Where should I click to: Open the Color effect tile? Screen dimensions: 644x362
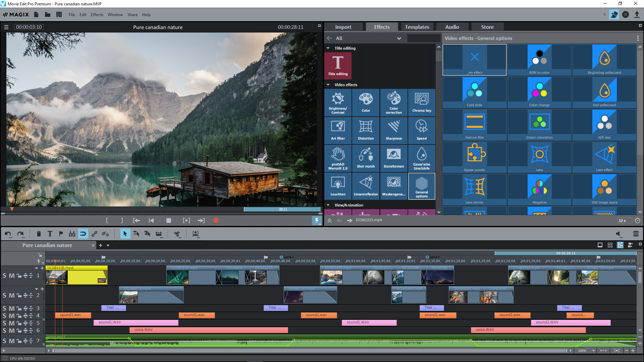tap(366, 103)
